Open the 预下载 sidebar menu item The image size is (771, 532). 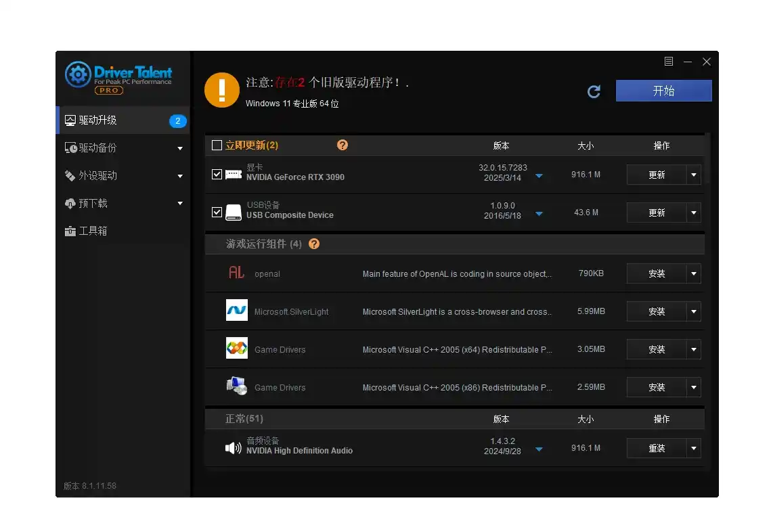[x=123, y=203]
